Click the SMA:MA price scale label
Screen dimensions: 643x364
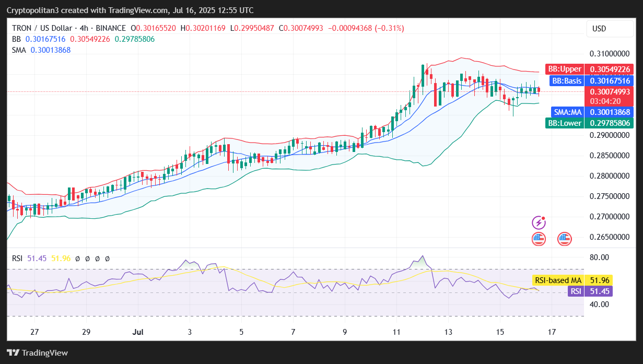click(567, 112)
